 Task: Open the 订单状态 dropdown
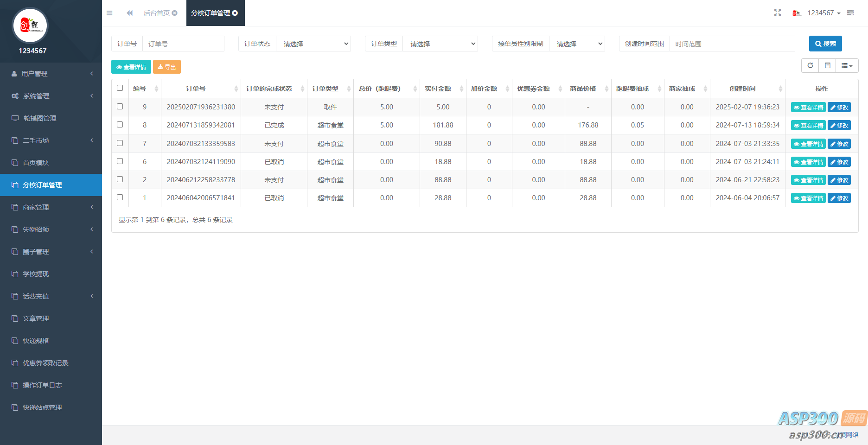(313, 44)
